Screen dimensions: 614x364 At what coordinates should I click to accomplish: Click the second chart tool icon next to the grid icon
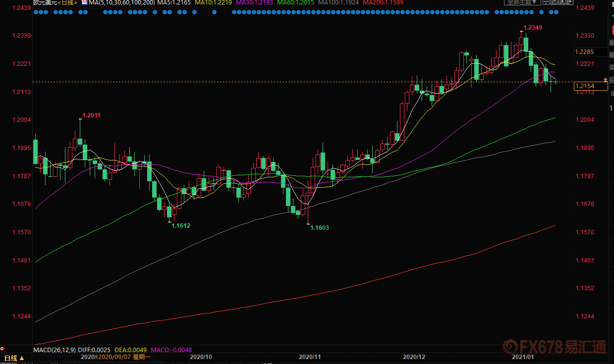[x=554, y=2]
